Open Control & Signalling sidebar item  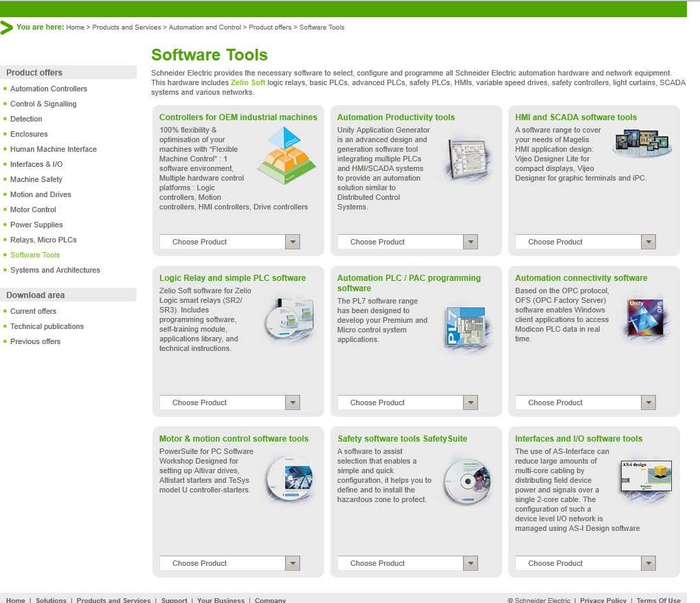click(43, 104)
